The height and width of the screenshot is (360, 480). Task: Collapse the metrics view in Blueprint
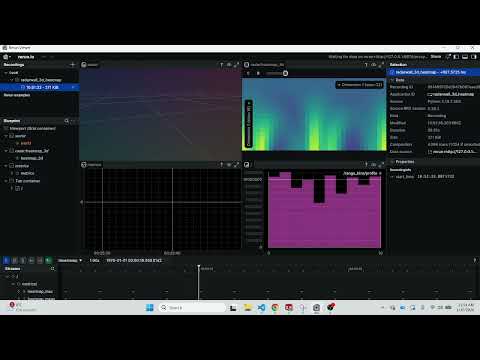[6, 166]
